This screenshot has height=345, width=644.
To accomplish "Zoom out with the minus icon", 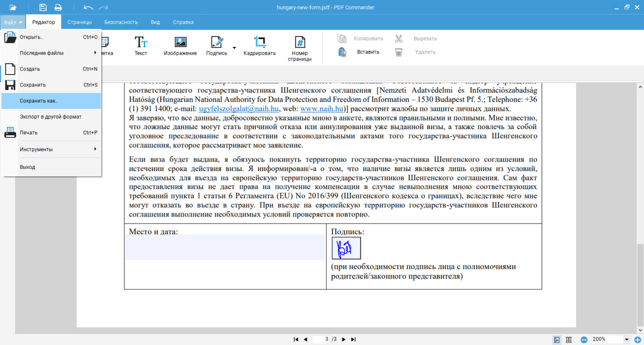I will [584, 339].
